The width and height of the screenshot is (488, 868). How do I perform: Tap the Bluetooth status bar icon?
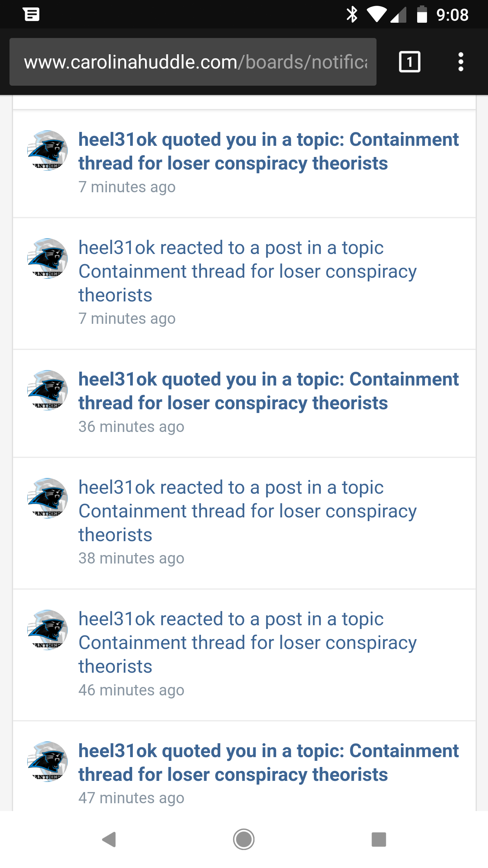point(352,15)
